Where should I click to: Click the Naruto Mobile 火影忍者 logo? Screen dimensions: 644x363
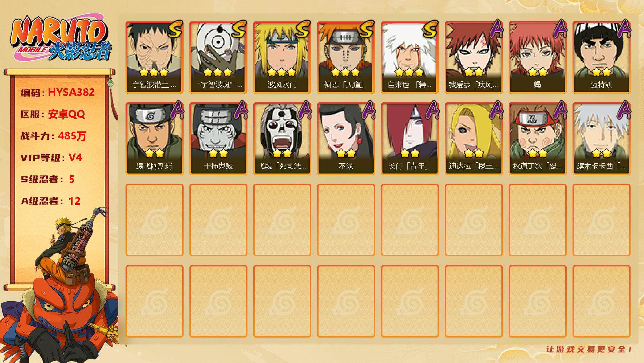(61, 38)
